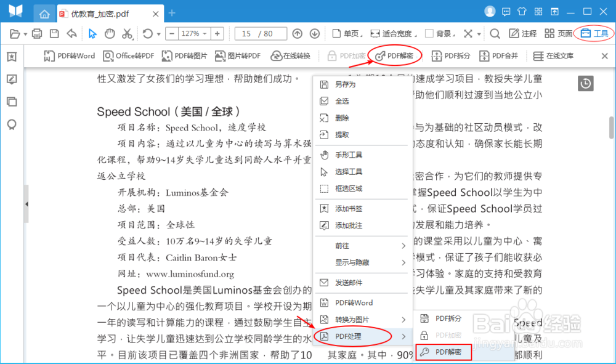This screenshot has height=364, width=616.
Task: Open the 注释 annotation tab
Action: [522, 34]
